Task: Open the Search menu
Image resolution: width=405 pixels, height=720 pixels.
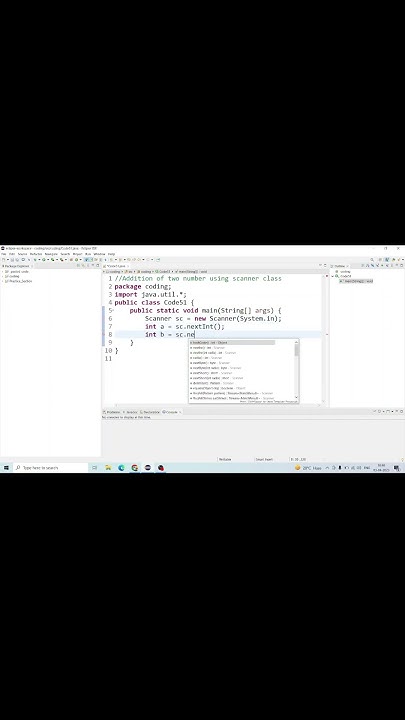Action: point(65,254)
